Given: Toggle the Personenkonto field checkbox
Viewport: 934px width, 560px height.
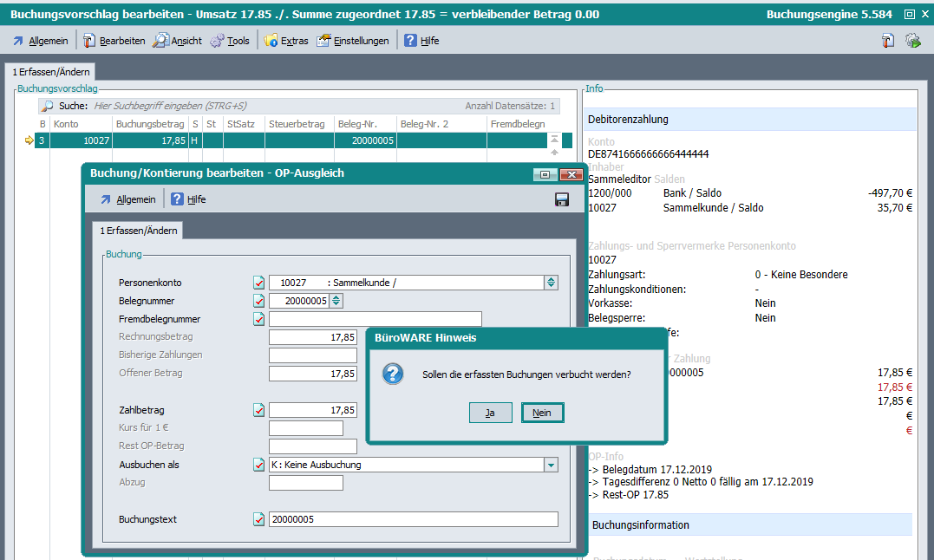Looking at the screenshot, I should (258, 283).
